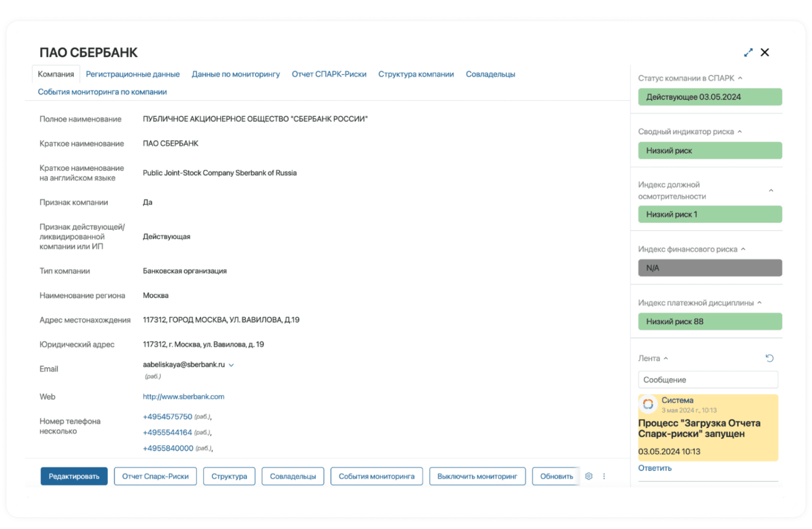Collapse the Индекс финансового риска section
The height and width of the screenshot is (529, 812).
743,249
